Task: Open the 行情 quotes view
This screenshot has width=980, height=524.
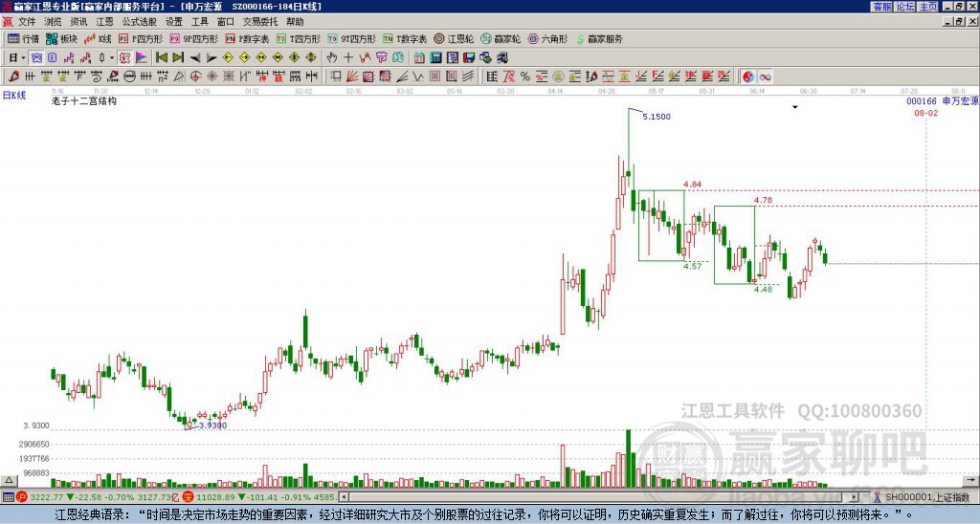Action: [x=24, y=38]
